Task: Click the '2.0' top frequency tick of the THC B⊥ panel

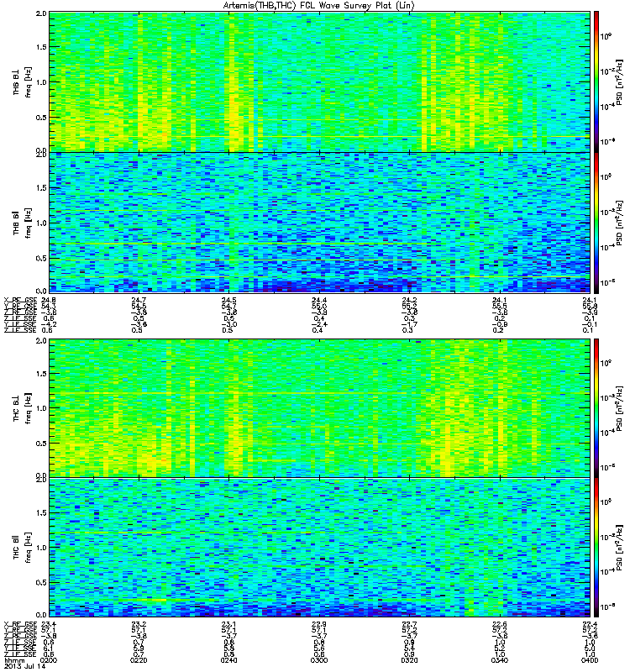Action: click(x=41, y=341)
